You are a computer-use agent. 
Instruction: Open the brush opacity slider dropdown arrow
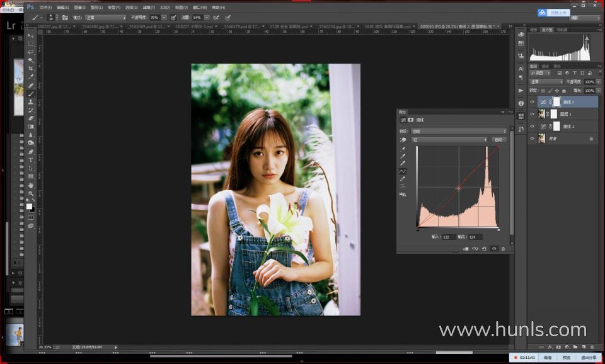164,18
